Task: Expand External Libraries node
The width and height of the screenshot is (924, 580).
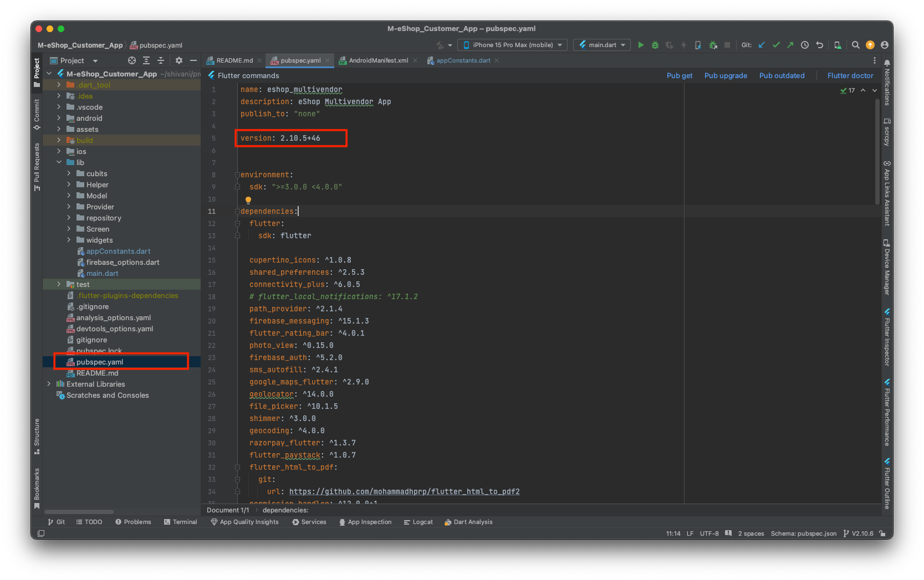Action: pyautogui.click(x=49, y=384)
